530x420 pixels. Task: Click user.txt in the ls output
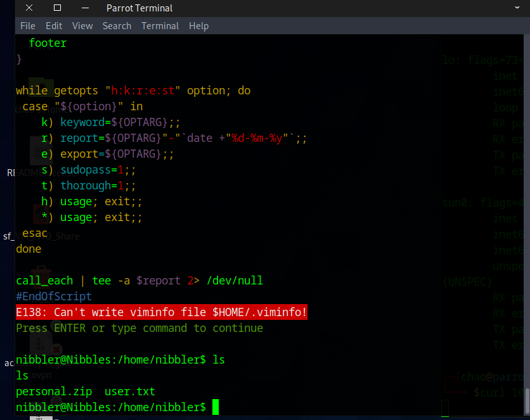click(x=129, y=391)
